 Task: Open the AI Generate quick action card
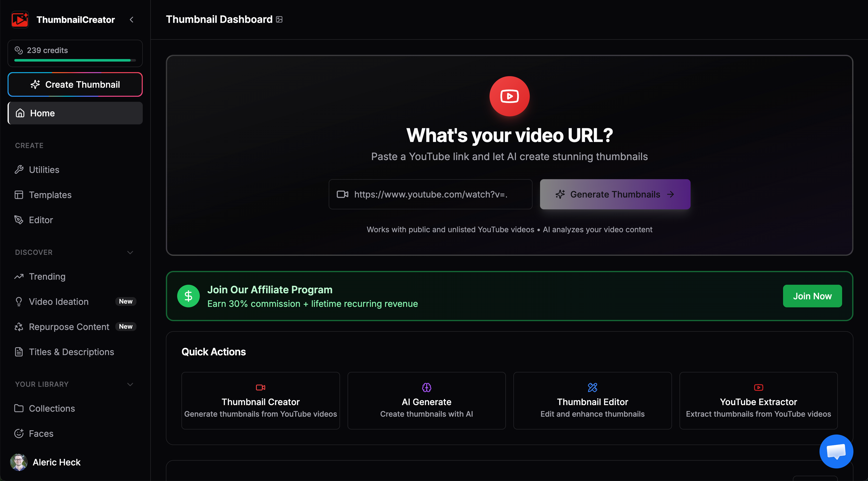coord(427,401)
